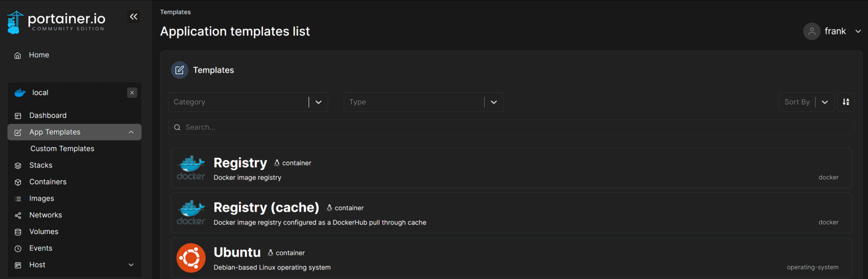Click the Docker logo of Registry template
Viewport: 868px width, 279px height.
(190, 168)
